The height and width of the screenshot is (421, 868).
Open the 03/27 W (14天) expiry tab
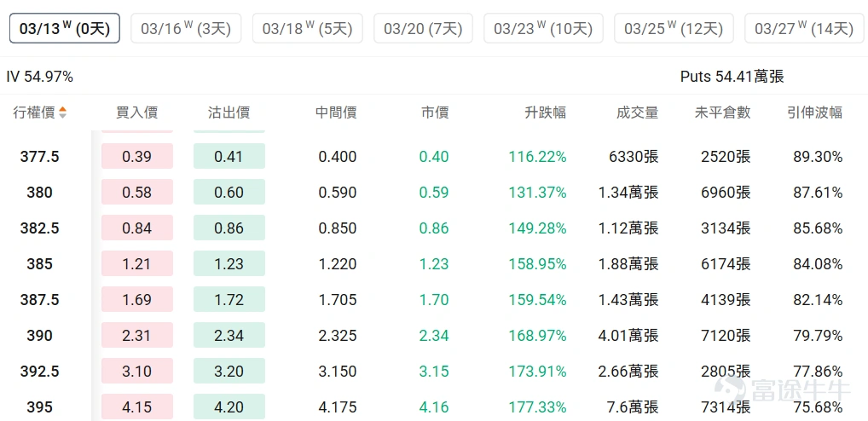(x=804, y=28)
